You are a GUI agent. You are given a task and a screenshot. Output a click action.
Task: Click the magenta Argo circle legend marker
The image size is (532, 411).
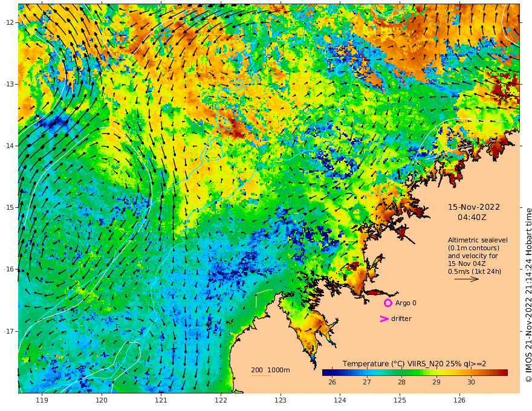tap(388, 303)
